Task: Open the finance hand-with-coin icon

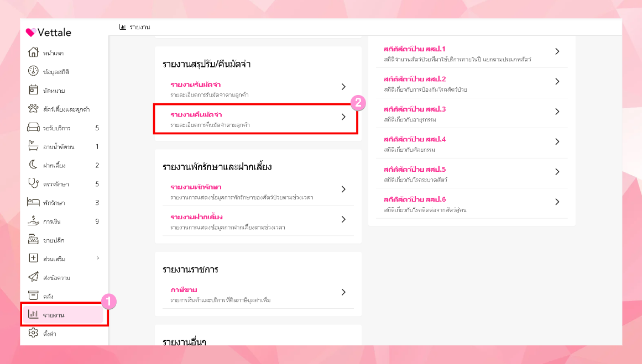Action: coord(33,221)
